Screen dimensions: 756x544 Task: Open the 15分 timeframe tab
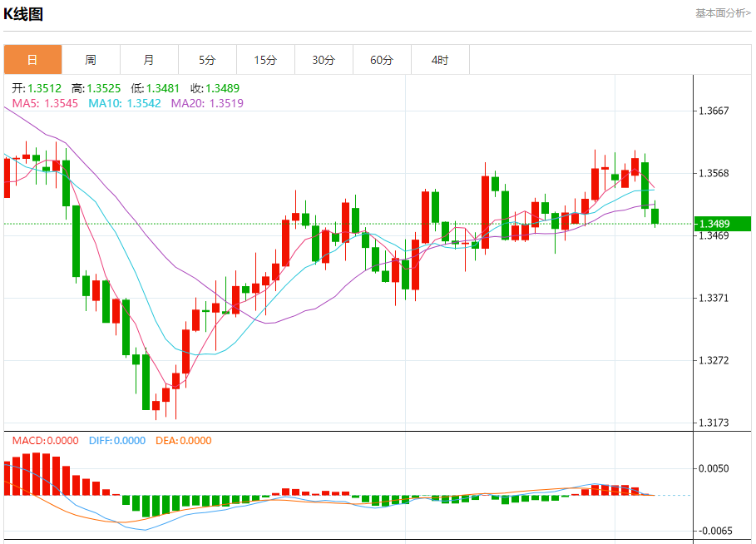[265, 60]
